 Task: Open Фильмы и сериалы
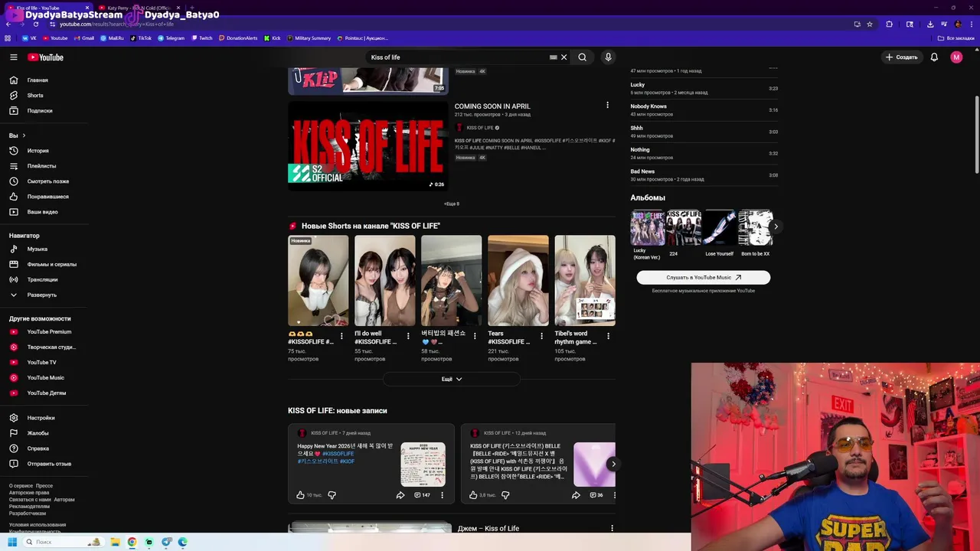click(x=43, y=264)
